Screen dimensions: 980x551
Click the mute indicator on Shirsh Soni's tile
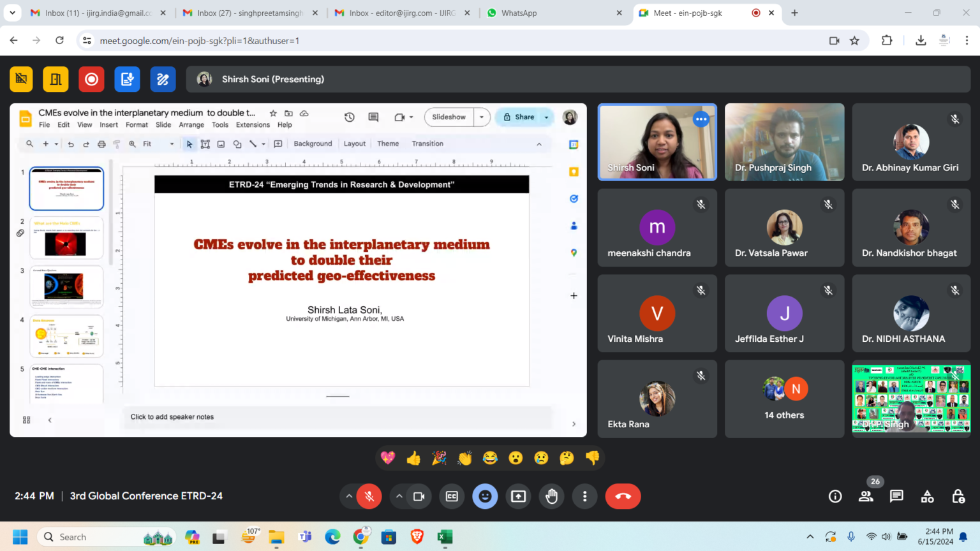tap(701, 119)
